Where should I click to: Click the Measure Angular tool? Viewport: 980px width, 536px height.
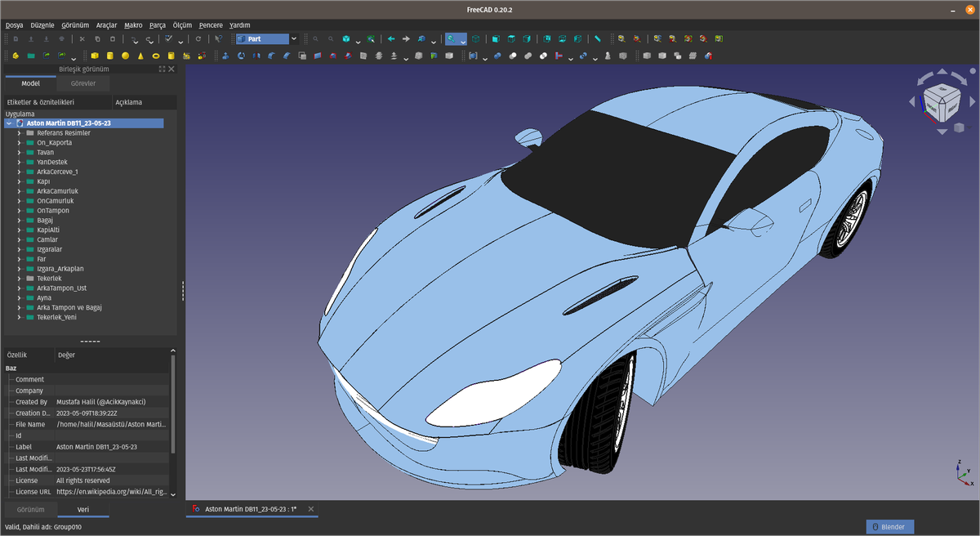[x=637, y=38]
